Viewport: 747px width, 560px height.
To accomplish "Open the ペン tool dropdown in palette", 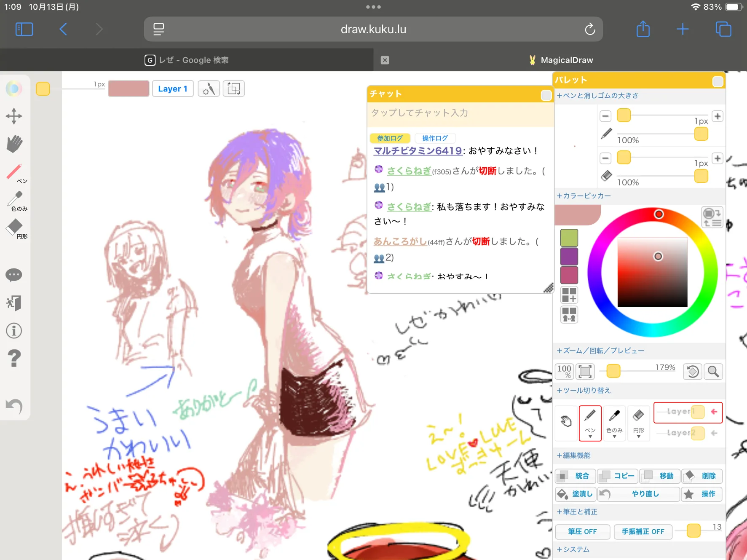I will (x=590, y=437).
